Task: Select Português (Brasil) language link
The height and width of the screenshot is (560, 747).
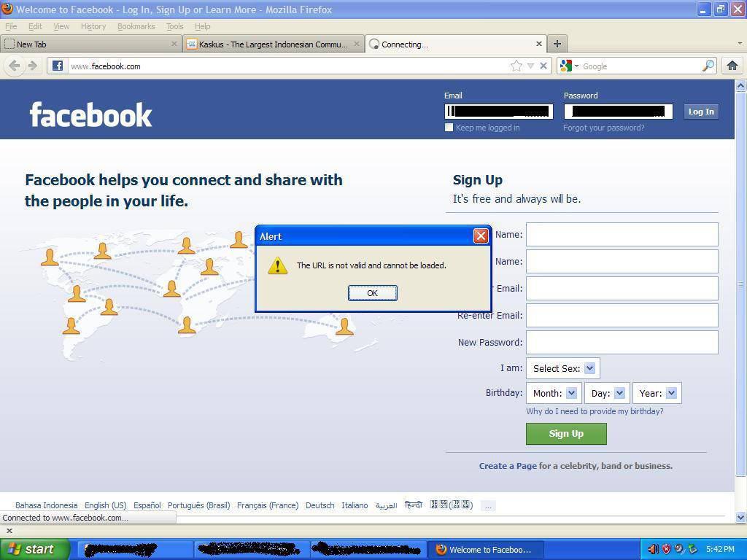Action: pyautogui.click(x=198, y=505)
